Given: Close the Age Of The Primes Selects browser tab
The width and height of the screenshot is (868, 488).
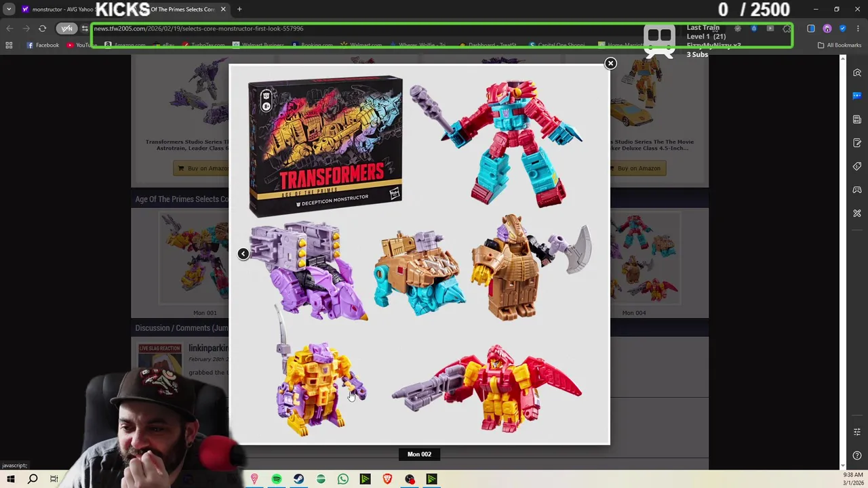Looking at the screenshot, I should pos(223,9).
